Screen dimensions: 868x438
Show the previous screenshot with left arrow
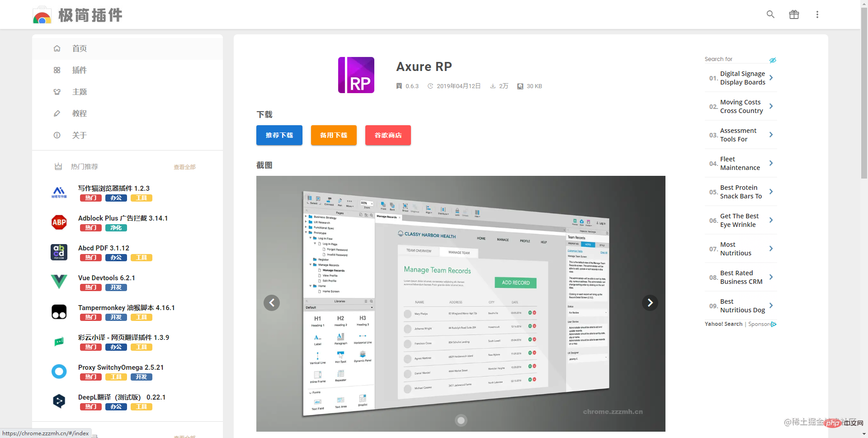click(x=272, y=303)
